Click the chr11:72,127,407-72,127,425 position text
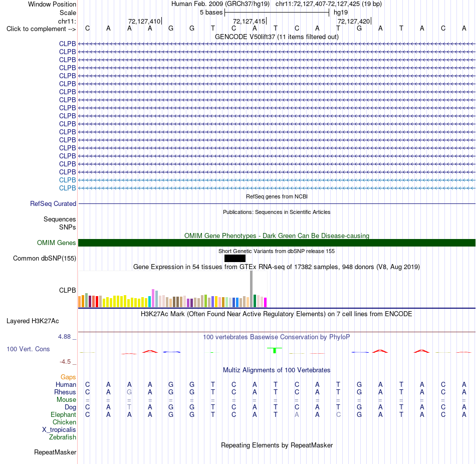This screenshot has height=464, width=476. pos(329,4)
